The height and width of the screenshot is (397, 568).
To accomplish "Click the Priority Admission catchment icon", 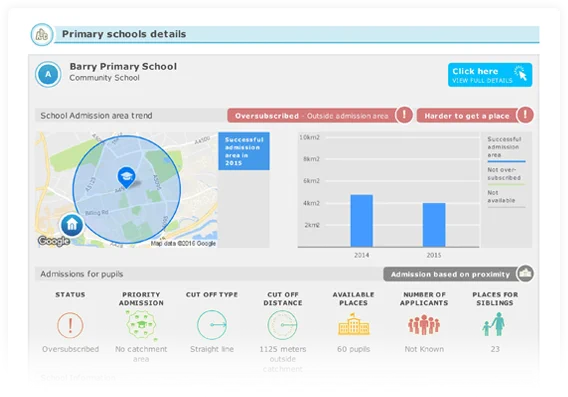I will [142, 325].
